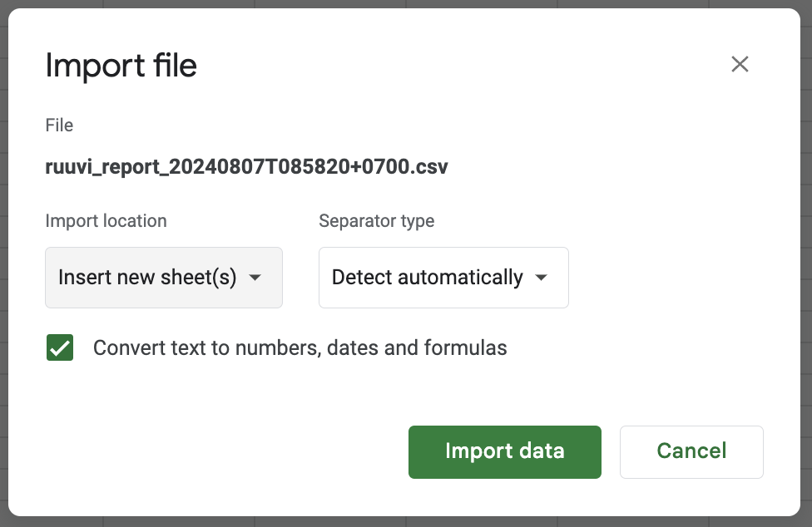
Task: Uncheck the convert text to numbers checkbox
Action: [x=60, y=347]
